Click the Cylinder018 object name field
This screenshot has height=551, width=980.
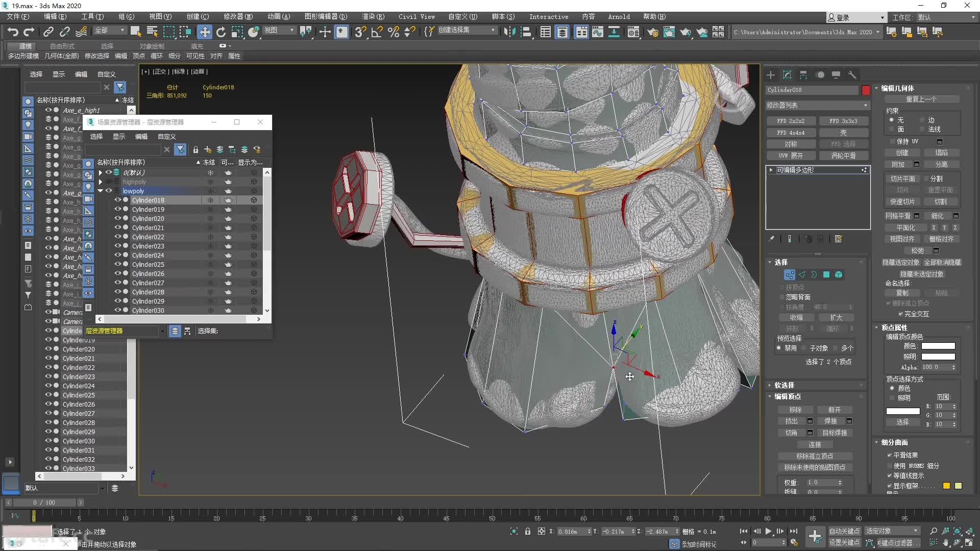pos(812,90)
